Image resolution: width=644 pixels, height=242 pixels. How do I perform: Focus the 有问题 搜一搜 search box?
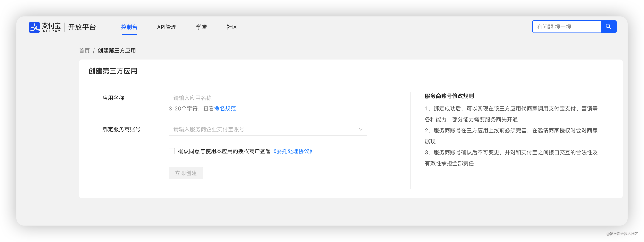[567, 27]
